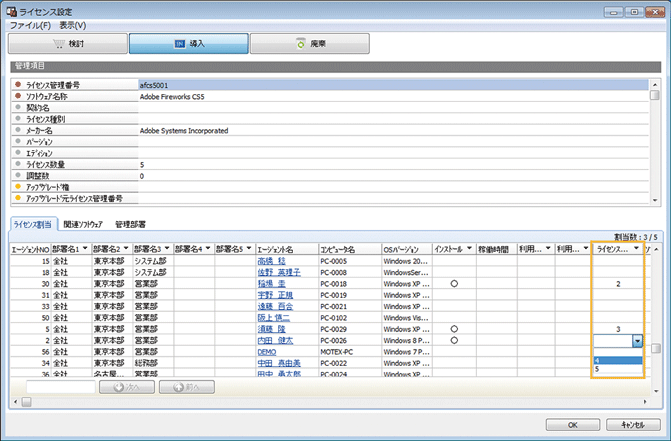Open the agent name link in PC-0022 row
The height and width of the screenshot is (441, 671).
click(x=279, y=363)
